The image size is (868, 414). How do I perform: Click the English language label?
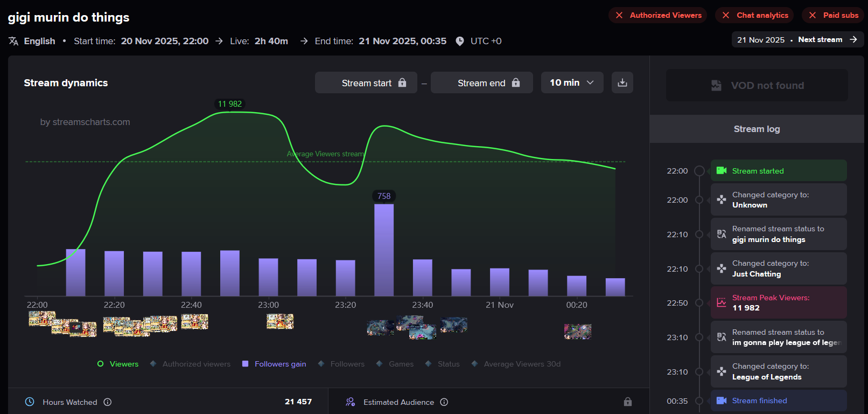click(x=39, y=41)
